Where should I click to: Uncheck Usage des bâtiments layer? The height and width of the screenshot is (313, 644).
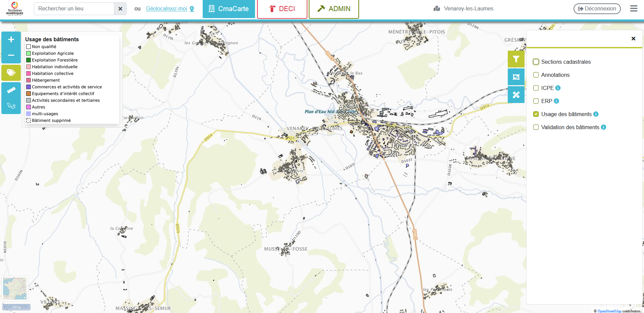click(536, 114)
